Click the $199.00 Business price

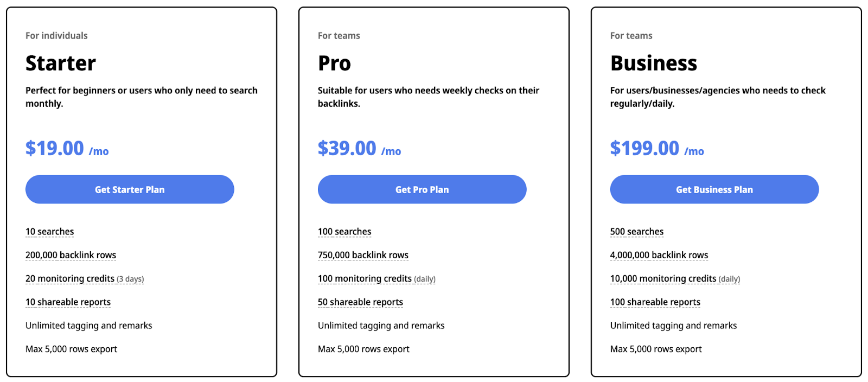click(x=644, y=147)
